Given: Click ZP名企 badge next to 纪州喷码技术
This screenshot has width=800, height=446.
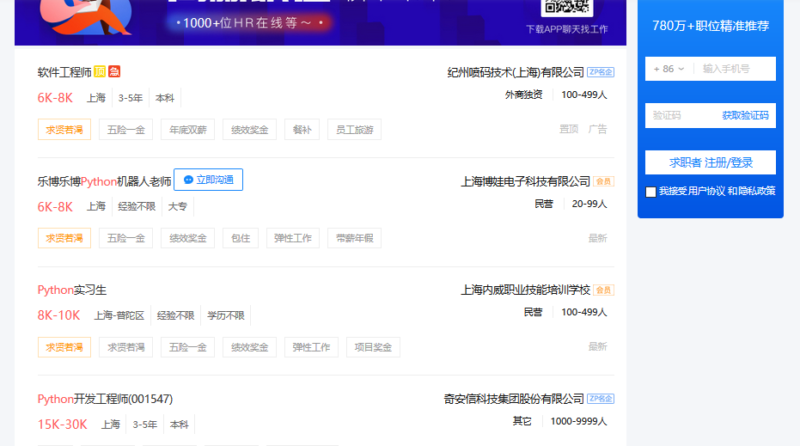Looking at the screenshot, I should point(601,72).
